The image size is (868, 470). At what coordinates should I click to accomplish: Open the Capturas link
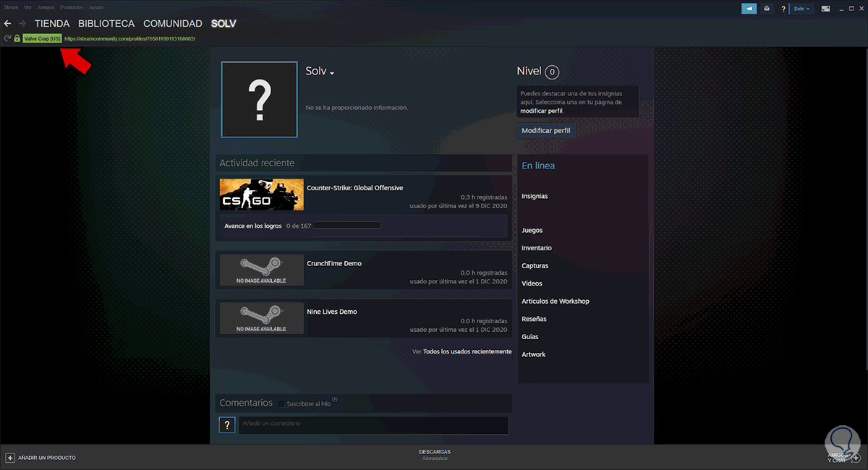[535, 265]
